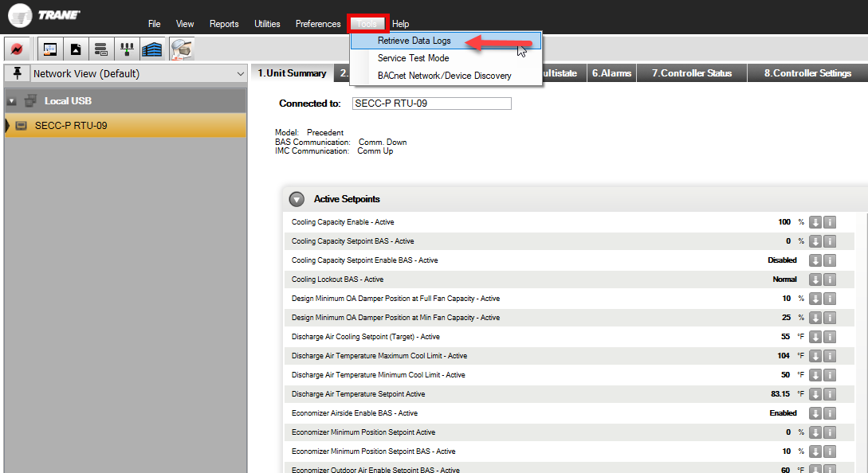
Task: Open the File menu
Action: coord(155,24)
